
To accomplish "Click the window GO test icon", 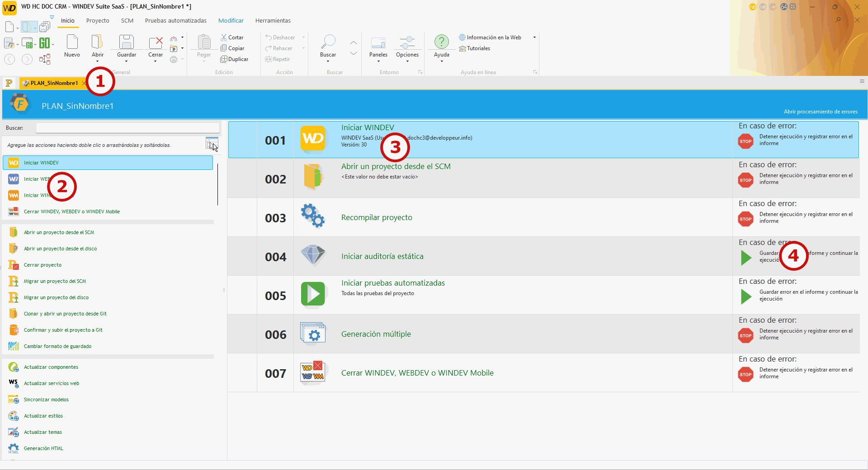I will [28, 43].
